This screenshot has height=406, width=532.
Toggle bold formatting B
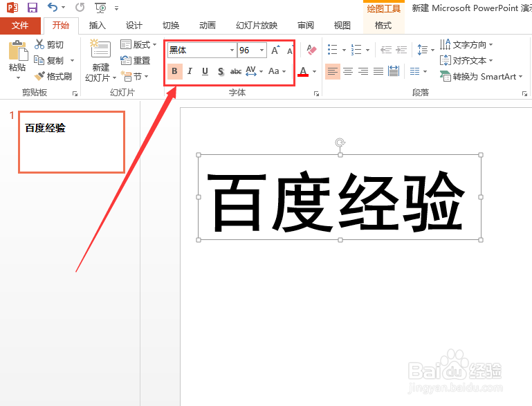[x=175, y=71]
